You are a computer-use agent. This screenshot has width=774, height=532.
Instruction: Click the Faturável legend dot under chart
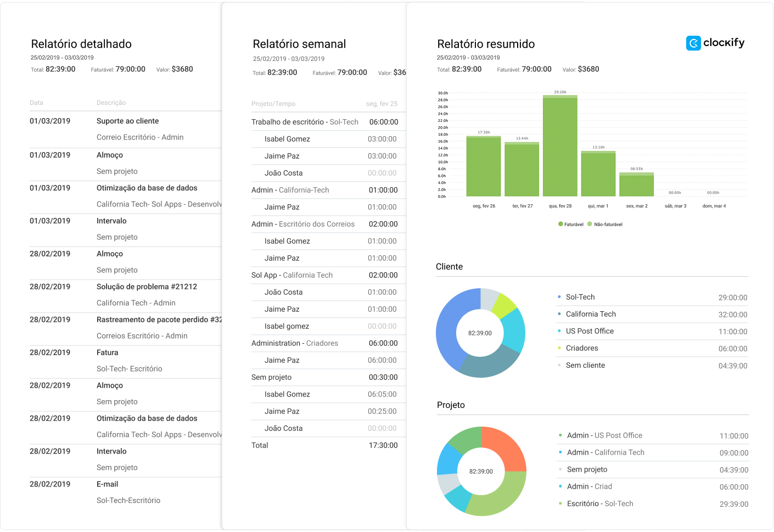click(560, 224)
